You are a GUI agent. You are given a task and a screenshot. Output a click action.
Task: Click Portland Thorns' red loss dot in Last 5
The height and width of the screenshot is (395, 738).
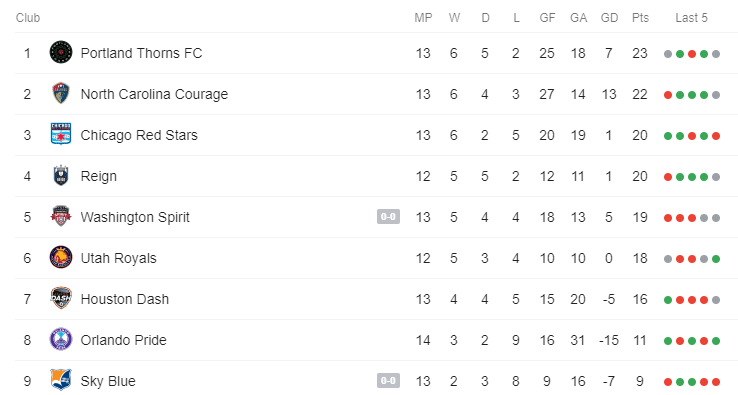click(692, 54)
